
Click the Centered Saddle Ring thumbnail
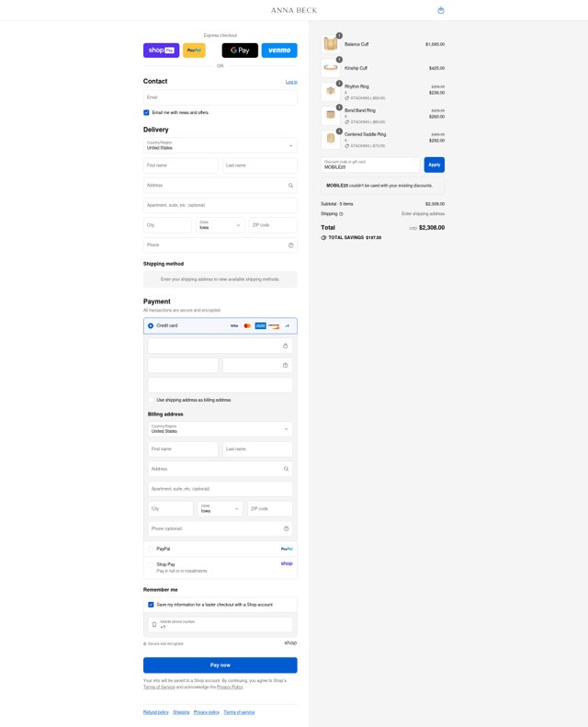coord(331,139)
